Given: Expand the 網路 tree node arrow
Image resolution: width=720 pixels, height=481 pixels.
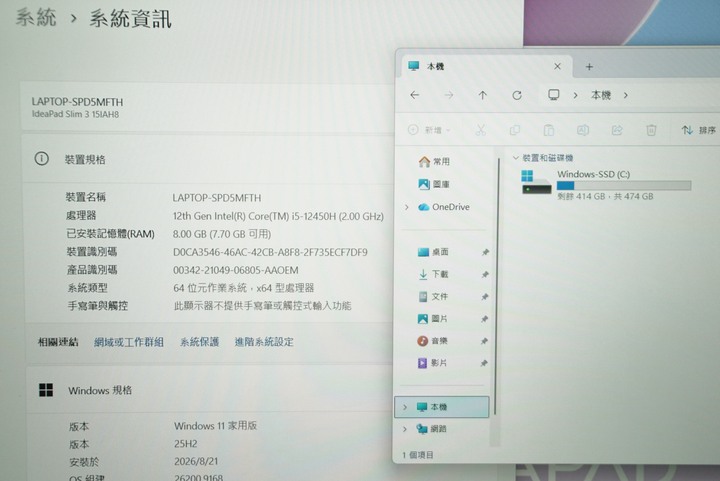Looking at the screenshot, I should pyautogui.click(x=405, y=429).
